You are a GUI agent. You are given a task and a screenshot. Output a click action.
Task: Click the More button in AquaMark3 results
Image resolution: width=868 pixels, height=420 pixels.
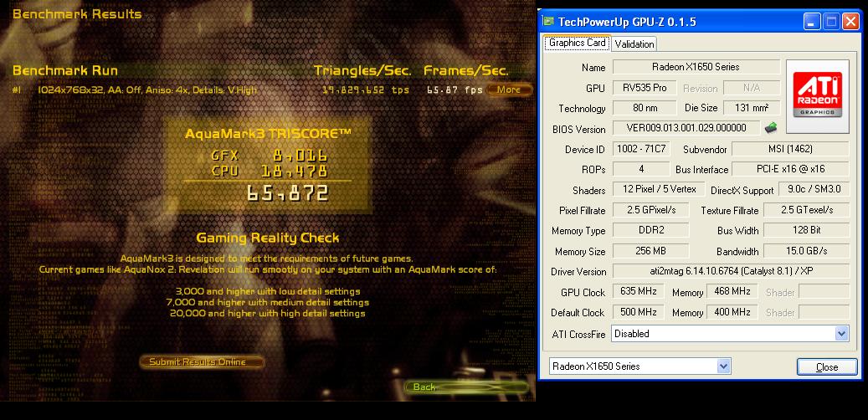click(509, 90)
